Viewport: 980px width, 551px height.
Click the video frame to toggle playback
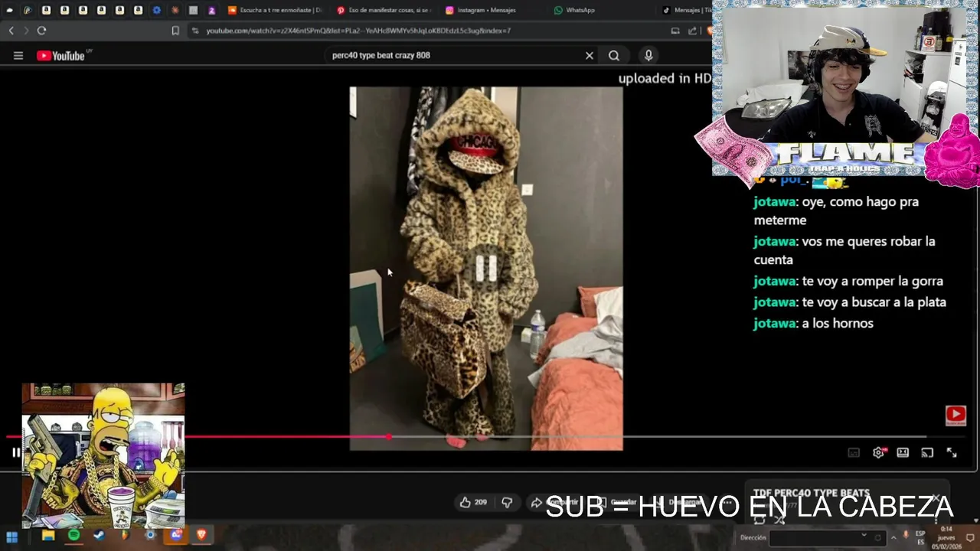coord(486,268)
